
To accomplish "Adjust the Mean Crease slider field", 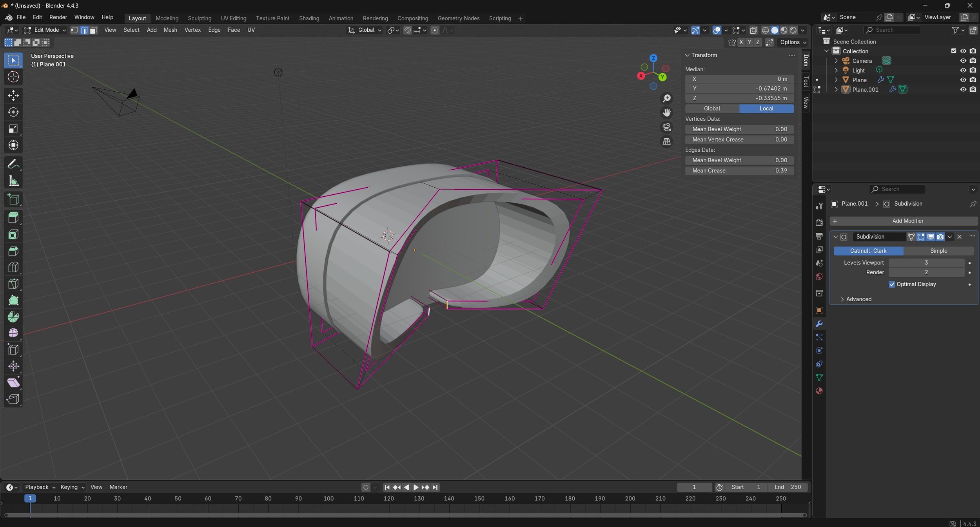I will tap(739, 171).
